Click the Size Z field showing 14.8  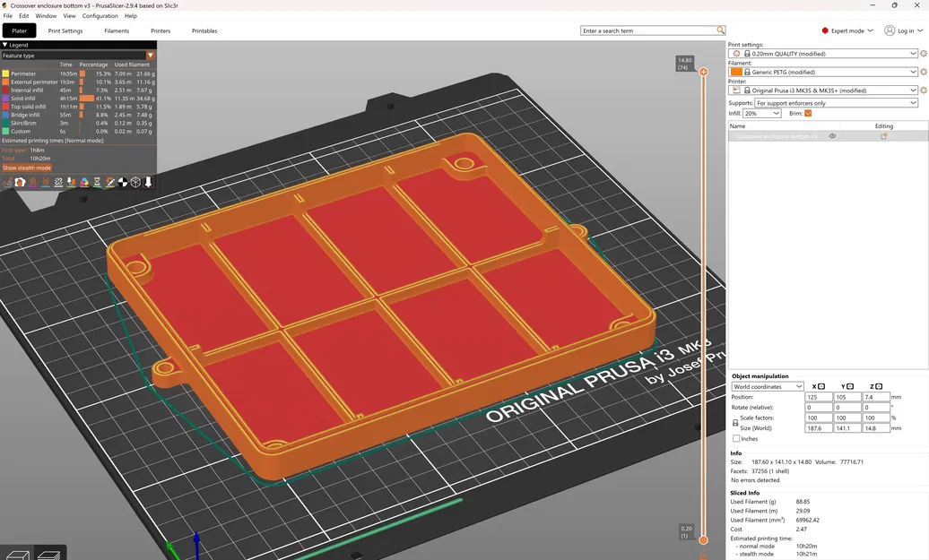(876, 428)
